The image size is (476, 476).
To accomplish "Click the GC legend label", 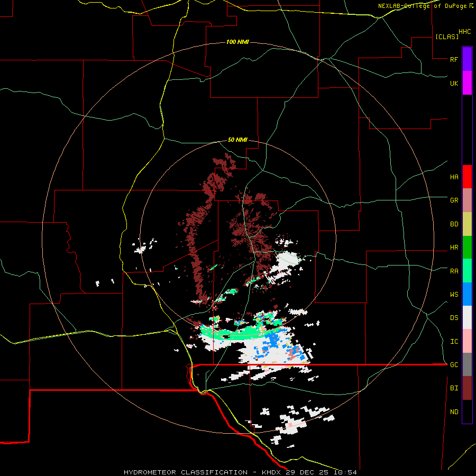I will click(454, 365).
